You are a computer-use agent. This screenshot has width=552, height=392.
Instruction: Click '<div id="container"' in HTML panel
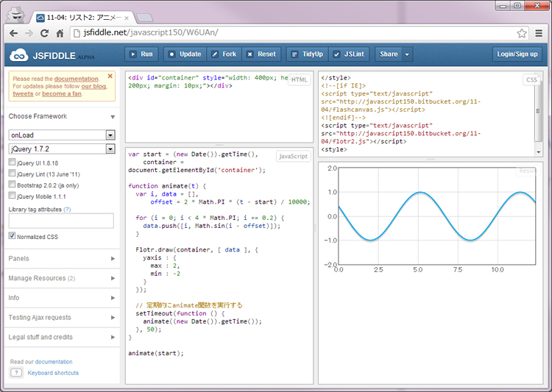[x=163, y=78]
